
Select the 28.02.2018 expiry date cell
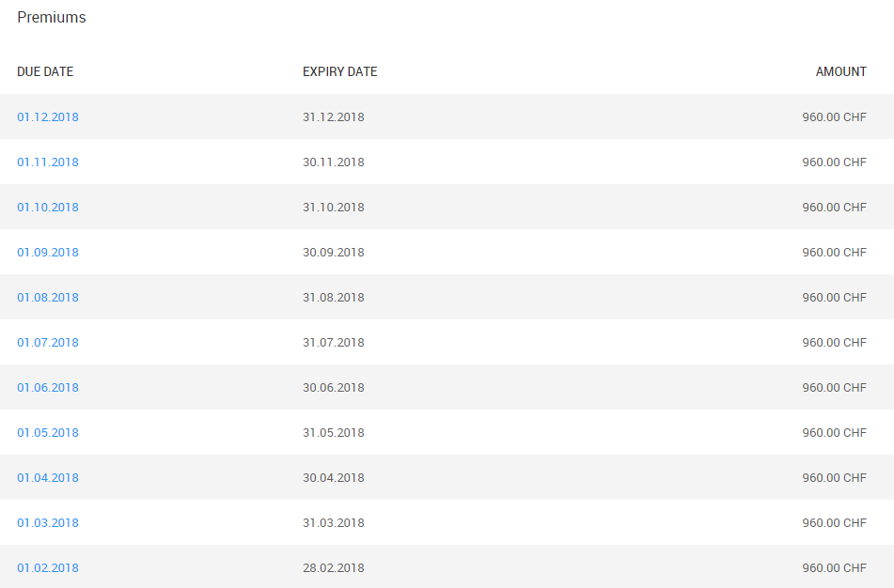[334, 567]
